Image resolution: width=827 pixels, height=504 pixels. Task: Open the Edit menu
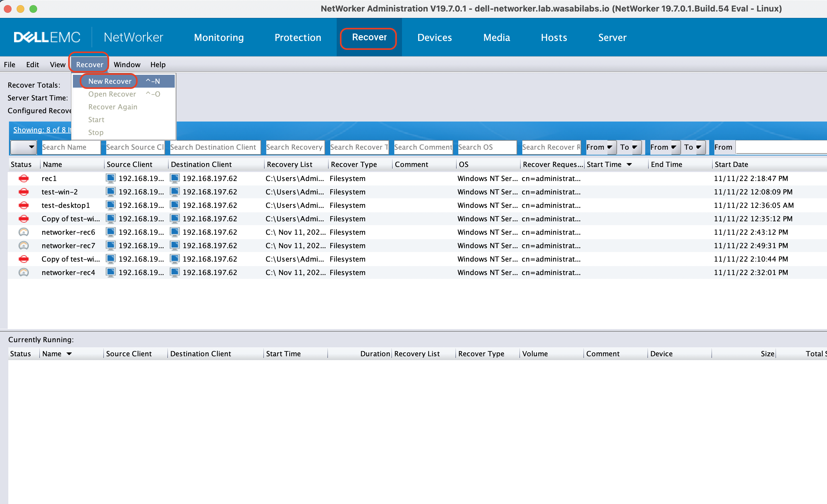pyautogui.click(x=33, y=64)
